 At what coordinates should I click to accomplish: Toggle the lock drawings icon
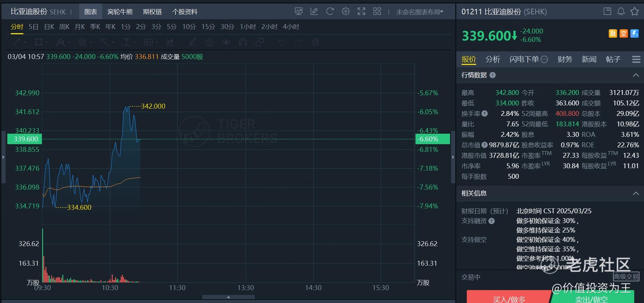[209, 42]
